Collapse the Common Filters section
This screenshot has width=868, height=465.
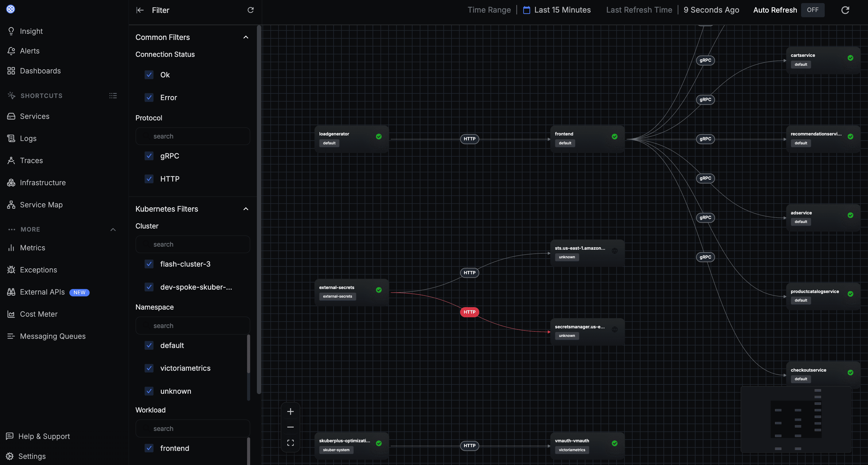coord(246,37)
